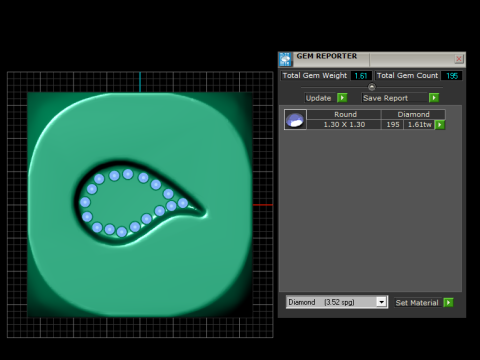Click the green arrow beside Set Material
The image size is (480, 360).
pyautogui.click(x=448, y=303)
